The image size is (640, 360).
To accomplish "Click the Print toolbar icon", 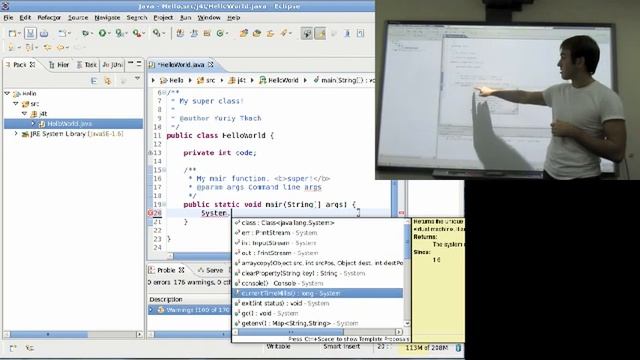I will tap(44, 33).
